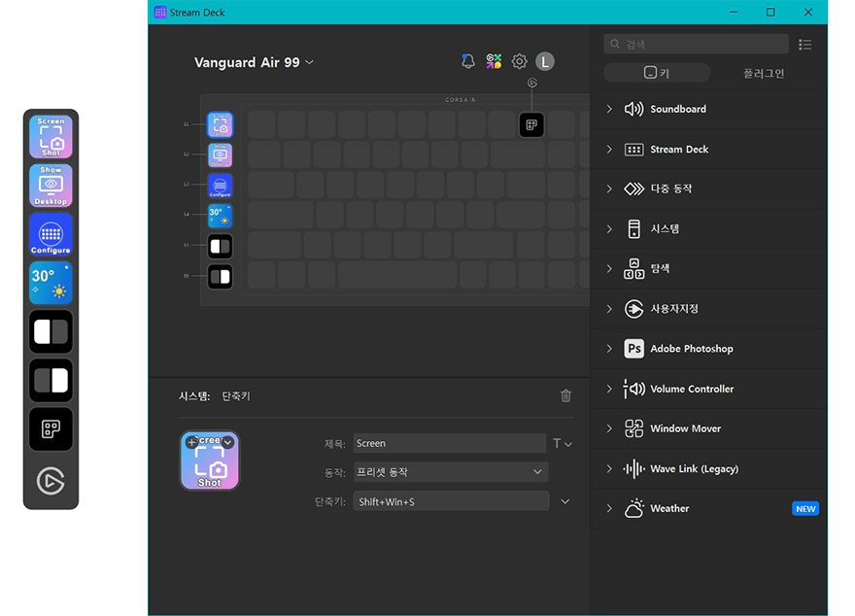
Task: Click the NEW badge beside Weather
Action: click(805, 508)
